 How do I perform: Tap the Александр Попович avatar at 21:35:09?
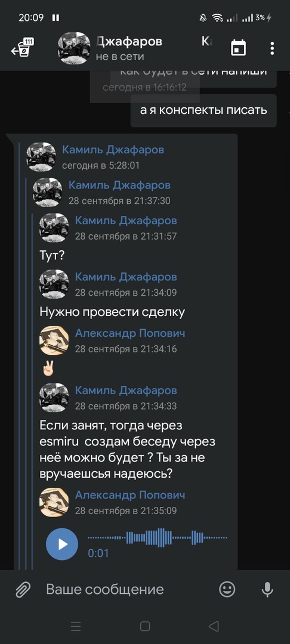click(x=54, y=502)
